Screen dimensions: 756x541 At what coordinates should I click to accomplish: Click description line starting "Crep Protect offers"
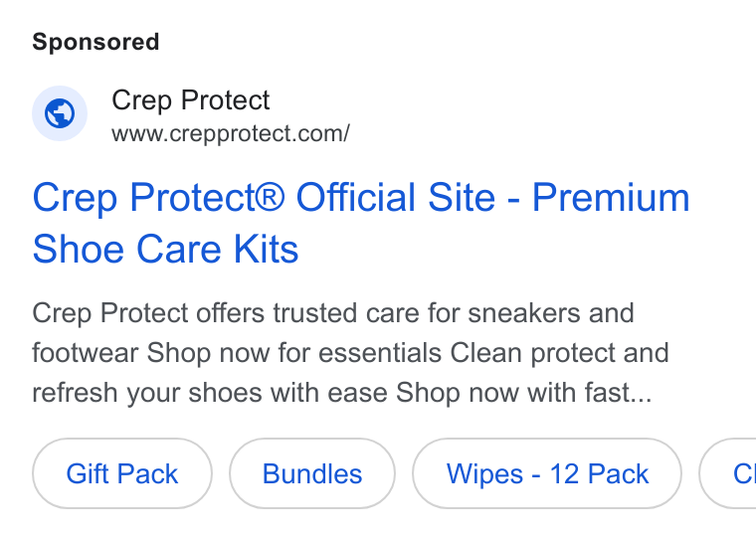click(332, 313)
